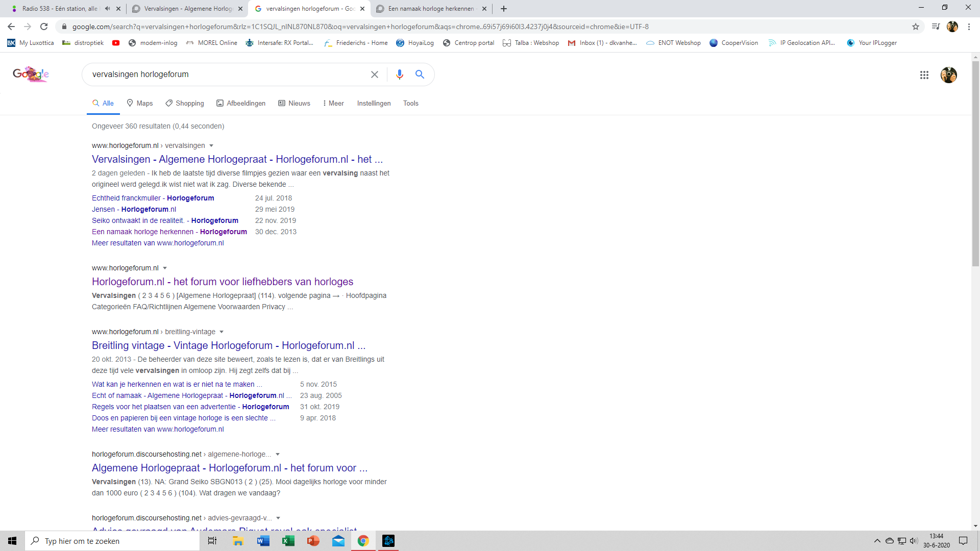980x551 pixels.
Task: Open the My Luxottica bookmark
Action: [31, 43]
